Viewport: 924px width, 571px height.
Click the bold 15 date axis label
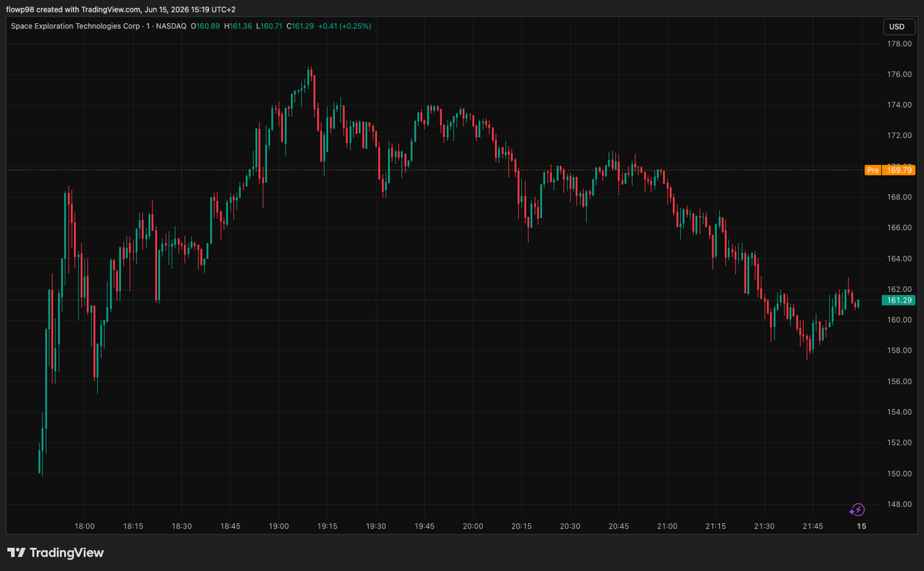pyautogui.click(x=862, y=526)
